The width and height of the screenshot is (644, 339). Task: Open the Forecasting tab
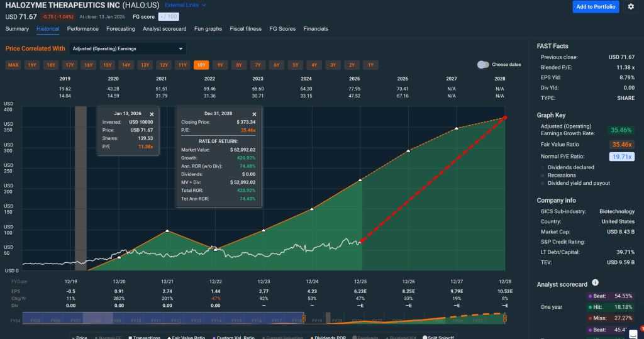[120, 29]
